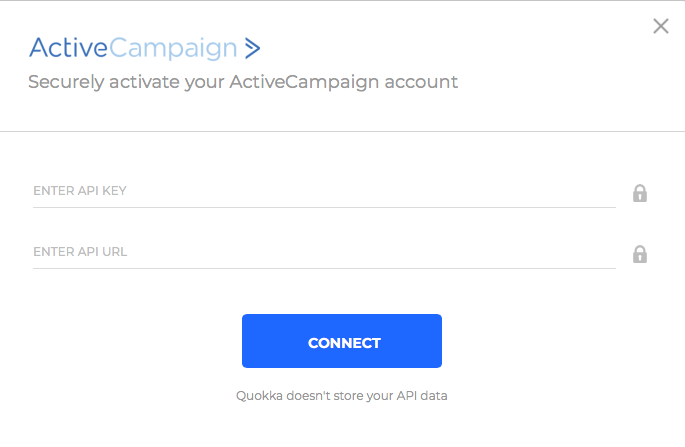
Task: Click the "Securely activate your ActiveCampaign account" subtitle
Action: (x=243, y=82)
